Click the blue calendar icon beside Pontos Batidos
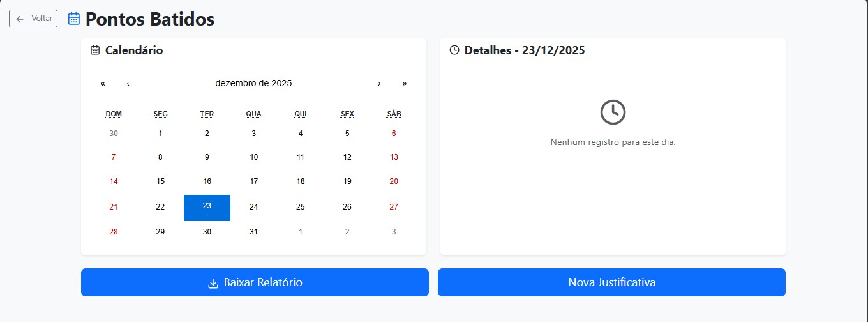This screenshot has height=322, width=868. 74,19
